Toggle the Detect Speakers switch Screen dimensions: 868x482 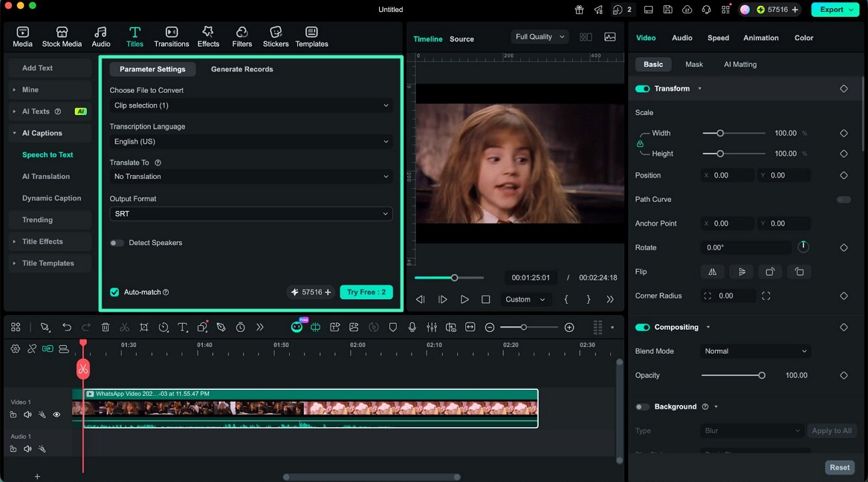pos(117,243)
